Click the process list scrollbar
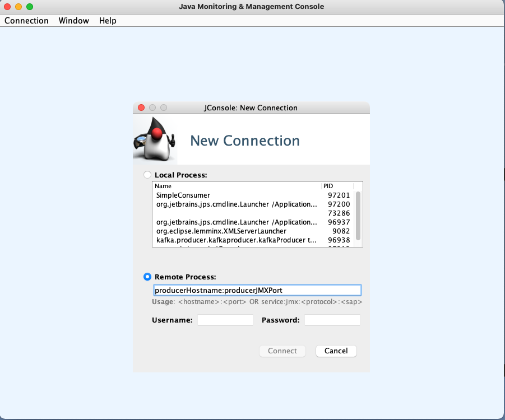The width and height of the screenshot is (505, 420). point(359,214)
